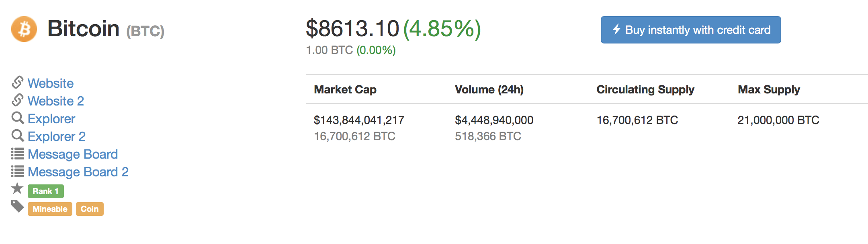
Task: Click the magnifier icon next to Explorer
Action: pos(18,118)
